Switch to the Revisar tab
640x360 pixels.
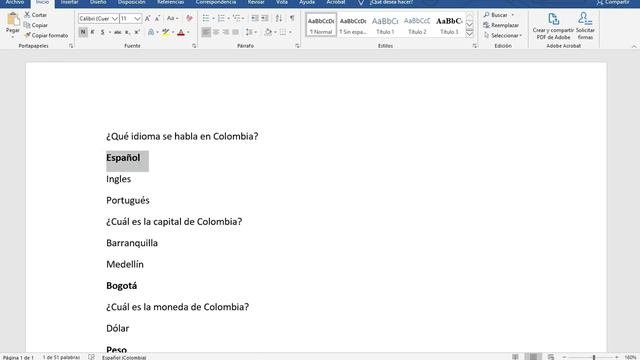(256, 2)
